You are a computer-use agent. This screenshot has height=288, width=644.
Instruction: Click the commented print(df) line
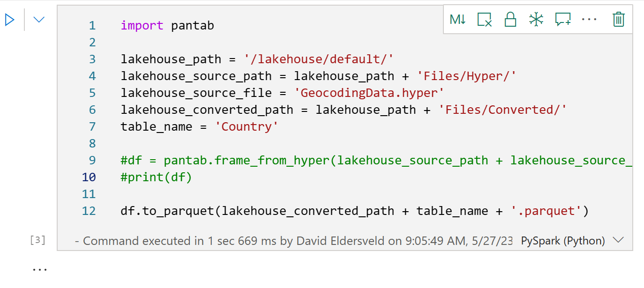click(156, 177)
